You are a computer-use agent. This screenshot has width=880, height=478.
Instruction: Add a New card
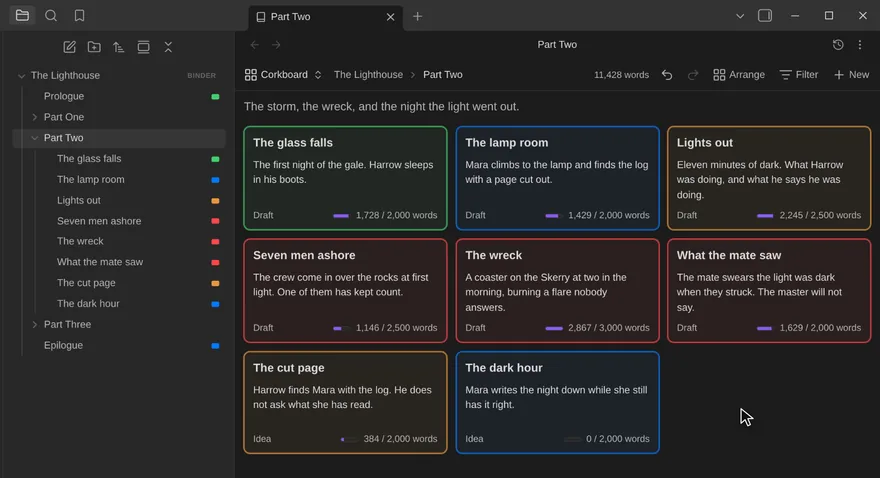pyautogui.click(x=851, y=75)
